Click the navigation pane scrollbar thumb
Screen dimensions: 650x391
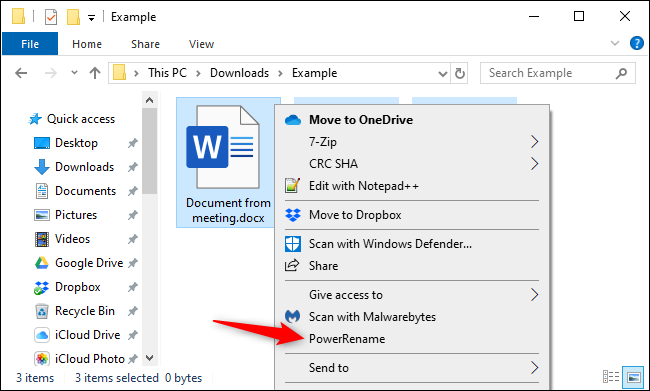tap(150, 151)
